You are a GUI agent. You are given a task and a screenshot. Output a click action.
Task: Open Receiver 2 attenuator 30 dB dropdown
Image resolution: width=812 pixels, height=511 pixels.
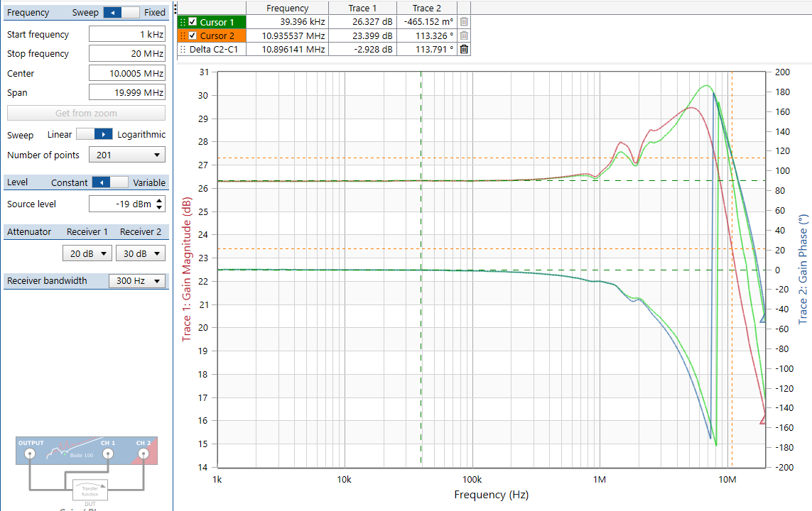(141, 253)
